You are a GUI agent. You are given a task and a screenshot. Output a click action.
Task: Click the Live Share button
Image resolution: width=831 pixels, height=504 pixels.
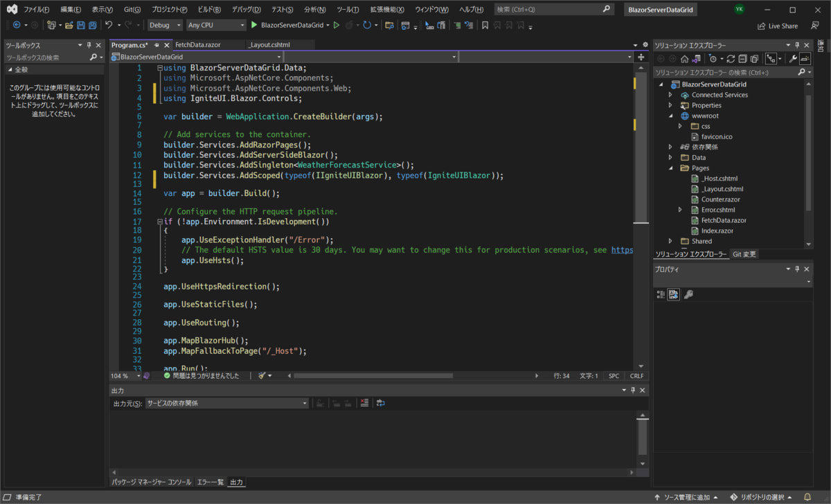tap(777, 26)
